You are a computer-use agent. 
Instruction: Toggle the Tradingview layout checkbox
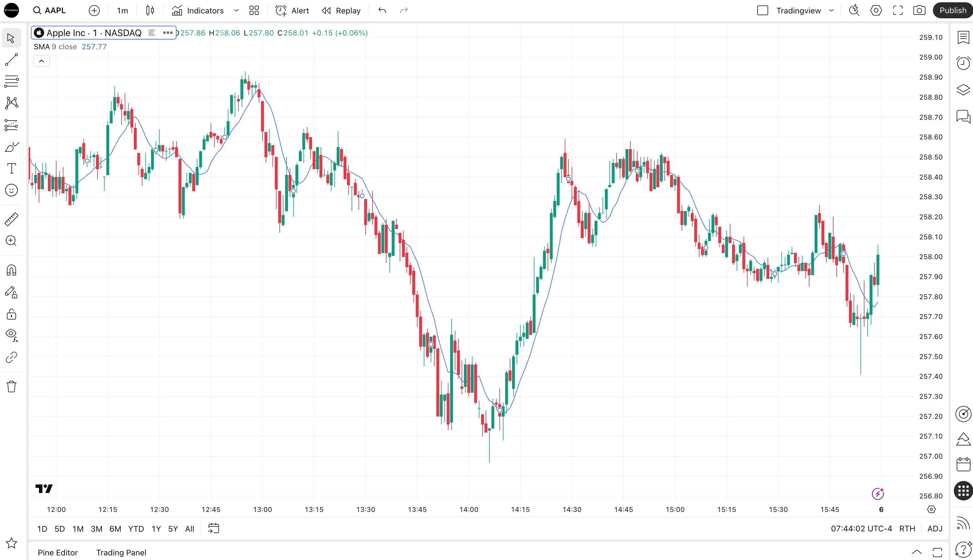pyautogui.click(x=762, y=10)
